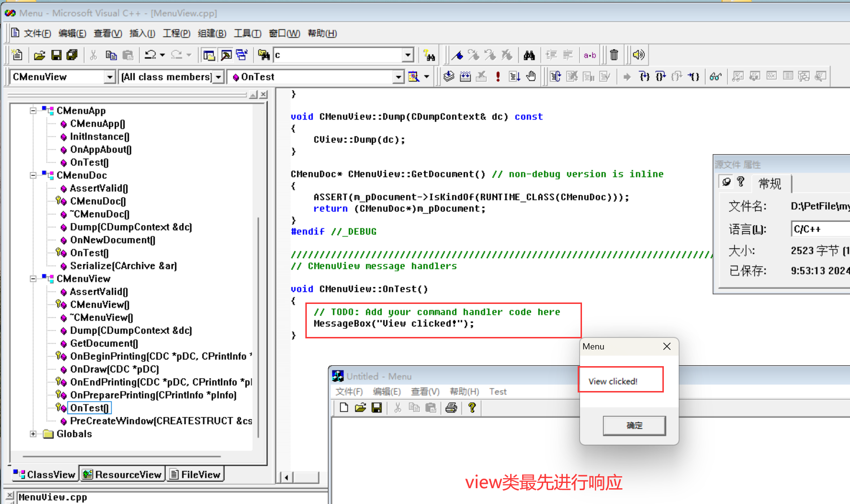Click the Run to Cursor braces icon
The image size is (850, 504).
click(x=693, y=76)
